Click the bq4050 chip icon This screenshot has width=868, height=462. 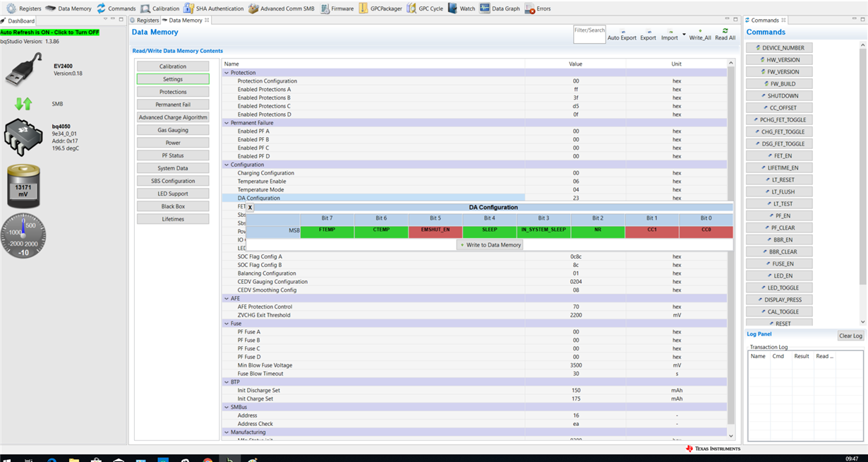tap(23, 138)
